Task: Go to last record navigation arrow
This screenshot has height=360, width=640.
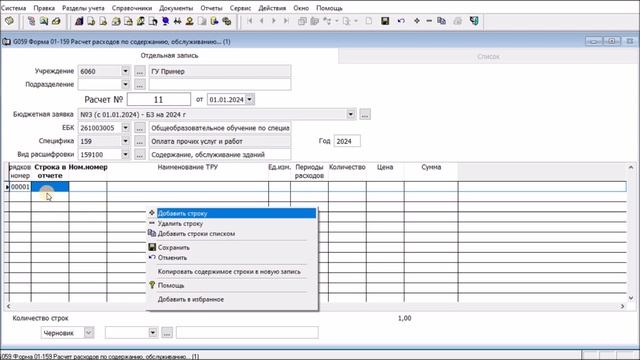Action: (286, 21)
